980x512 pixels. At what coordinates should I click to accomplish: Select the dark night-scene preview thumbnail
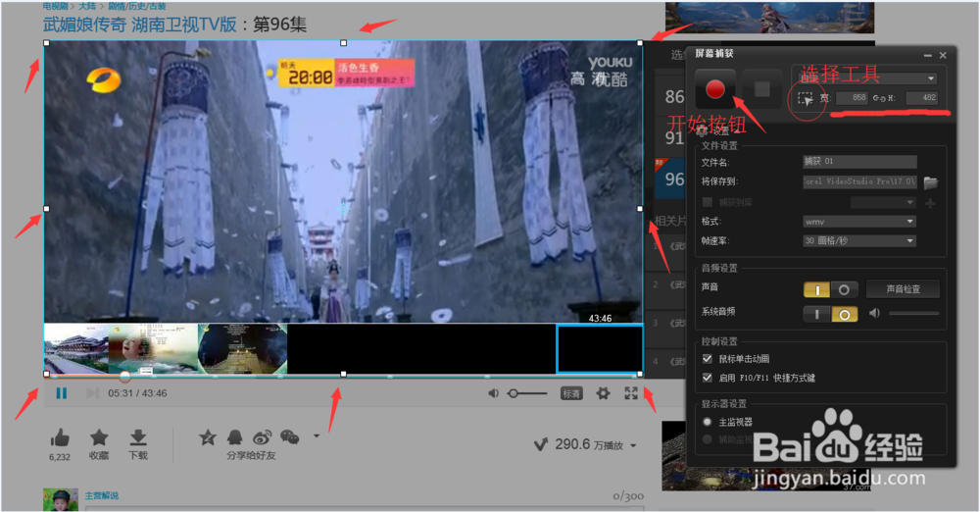pyautogui.click(x=242, y=348)
